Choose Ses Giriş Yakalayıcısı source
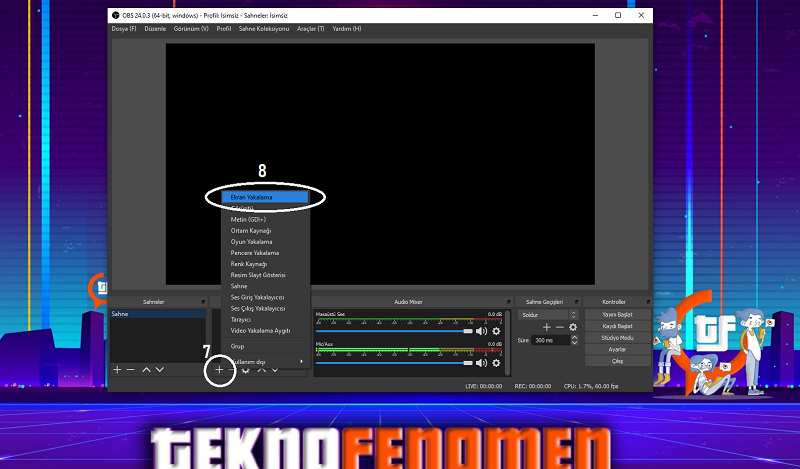Viewport: 800px width, 469px height. pos(265,297)
